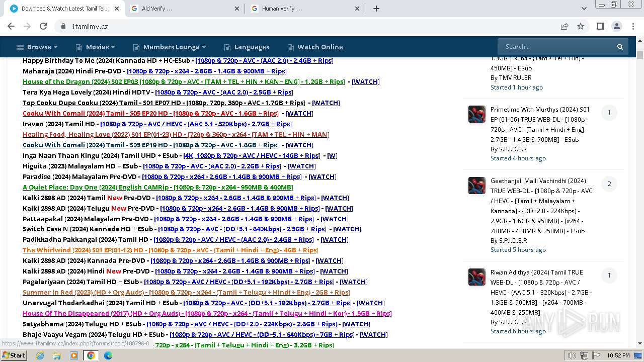Click WATCH link for Pattaapakal (2024)
The width and height of the screenshot is (644, 362).
[335, 219]
